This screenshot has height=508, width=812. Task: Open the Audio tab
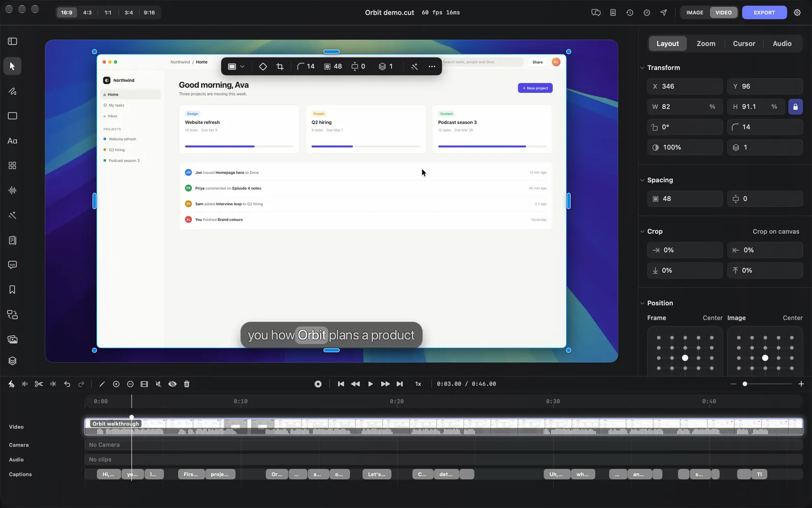click(x=782, y=44)
